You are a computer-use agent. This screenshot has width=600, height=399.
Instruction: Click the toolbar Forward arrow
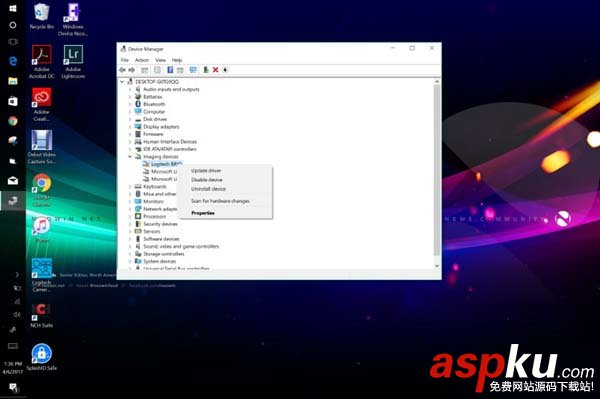coord(132,70)
